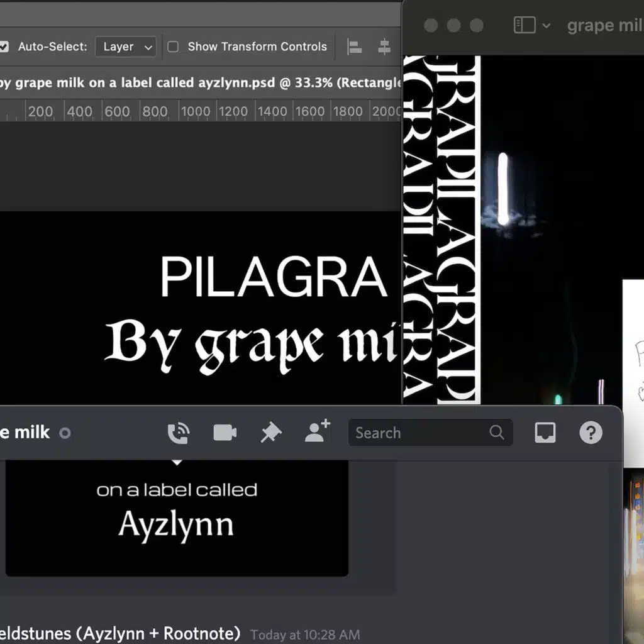Start a video call in Discord
The image size is (644, 644).
click(225, 432)
